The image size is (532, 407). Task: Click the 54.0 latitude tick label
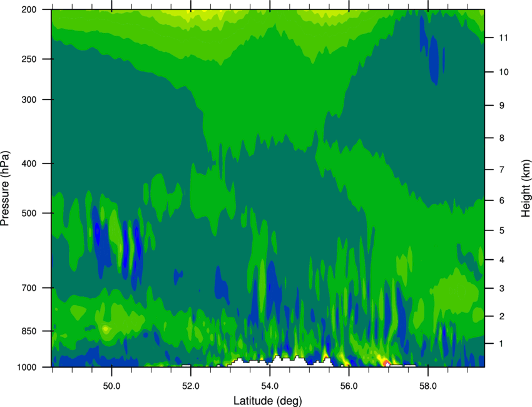tap(270, 386)
